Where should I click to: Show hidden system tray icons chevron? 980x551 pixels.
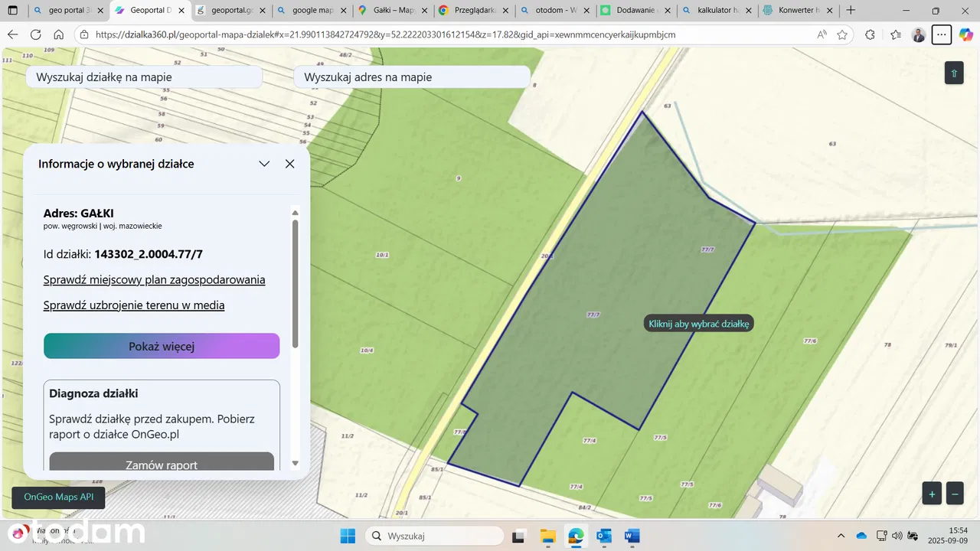[841, 536]
